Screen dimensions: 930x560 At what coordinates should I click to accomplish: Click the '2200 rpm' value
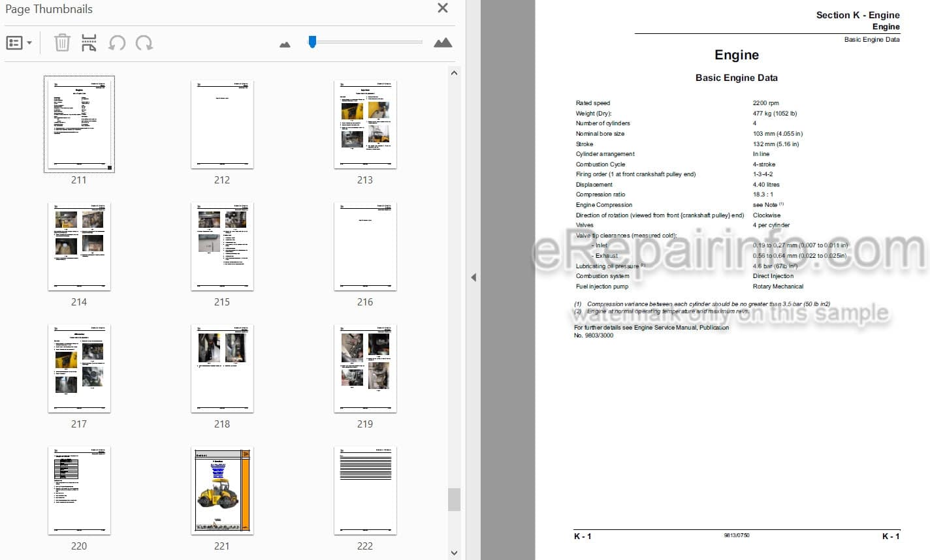(x=765, y=103)
